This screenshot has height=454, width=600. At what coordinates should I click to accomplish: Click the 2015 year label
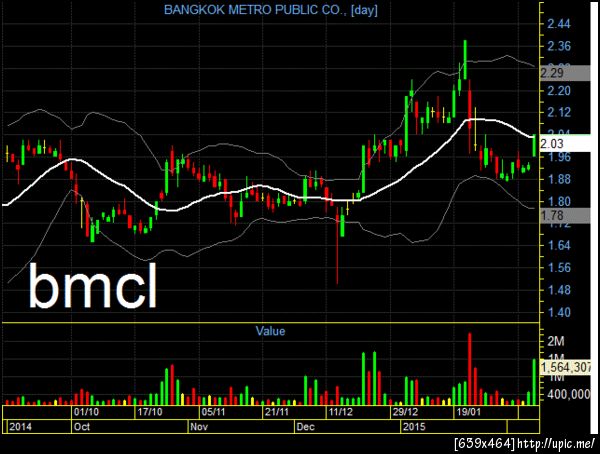pos(414,426)
